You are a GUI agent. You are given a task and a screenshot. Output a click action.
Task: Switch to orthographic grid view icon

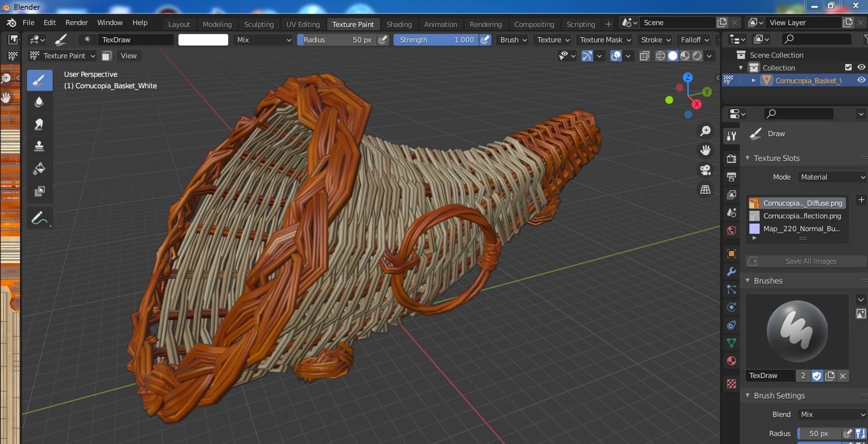pos(705,190)
